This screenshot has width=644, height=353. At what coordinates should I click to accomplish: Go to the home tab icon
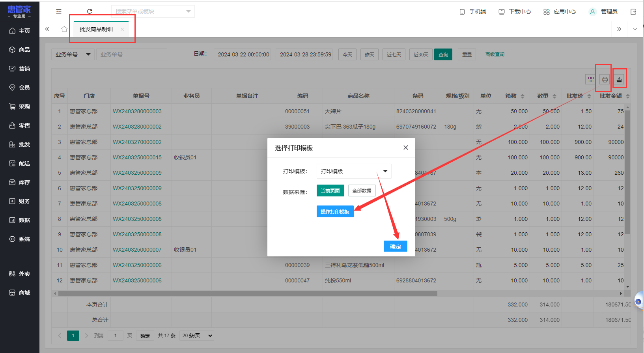click(64, 29)
